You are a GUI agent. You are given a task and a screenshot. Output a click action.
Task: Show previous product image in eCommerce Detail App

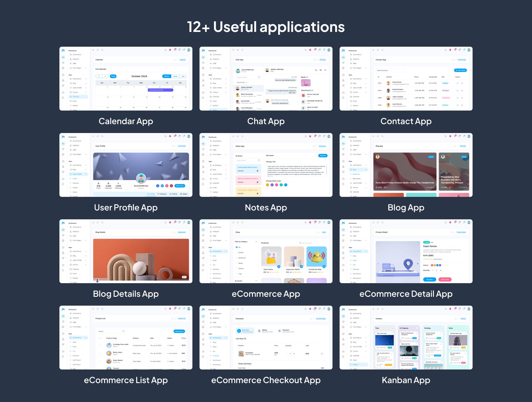(378, 263)
